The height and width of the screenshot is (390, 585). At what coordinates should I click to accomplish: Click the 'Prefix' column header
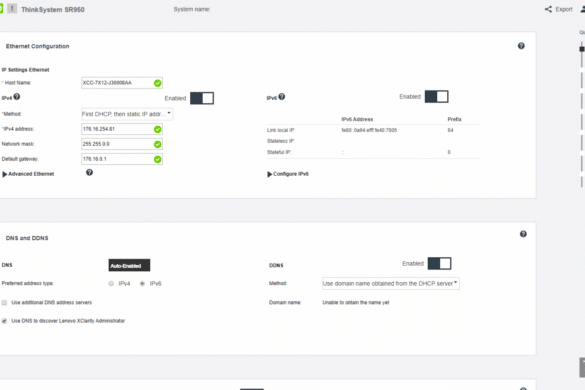click(x=454, y=119)
